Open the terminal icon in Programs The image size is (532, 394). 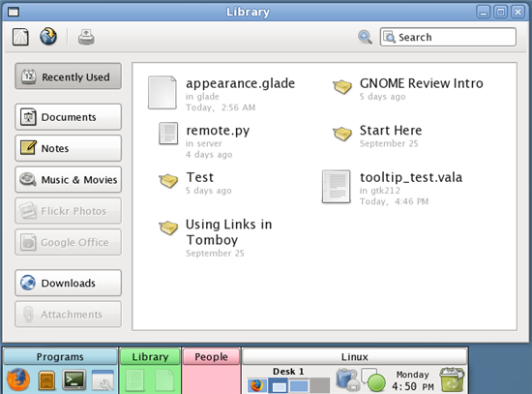(74, 379)
